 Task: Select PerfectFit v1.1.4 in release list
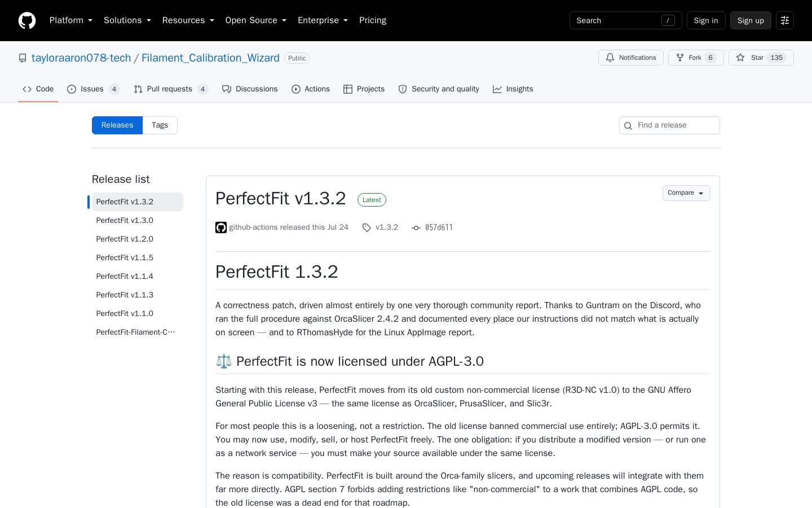pyautogui.click(x=138, y=276)
